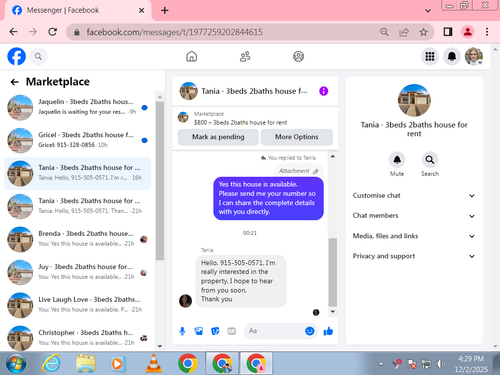
Task: Open Jaquelin conversation in list
Action: [x=77, y=107]
